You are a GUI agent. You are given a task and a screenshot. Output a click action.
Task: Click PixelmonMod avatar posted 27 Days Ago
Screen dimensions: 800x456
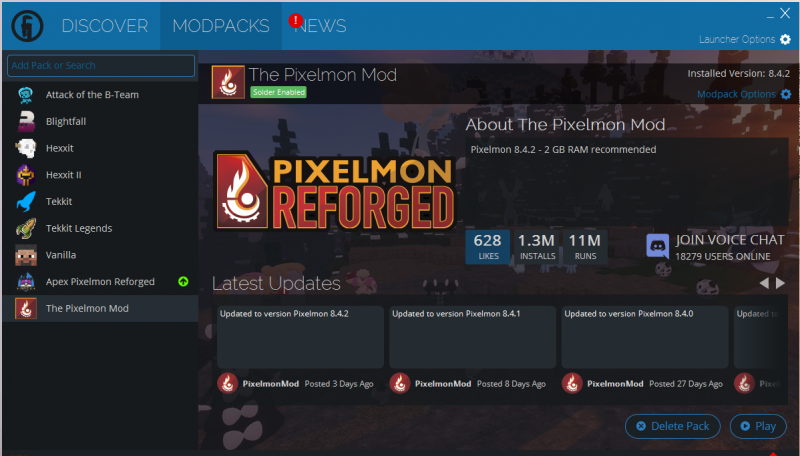coord(572,384)
